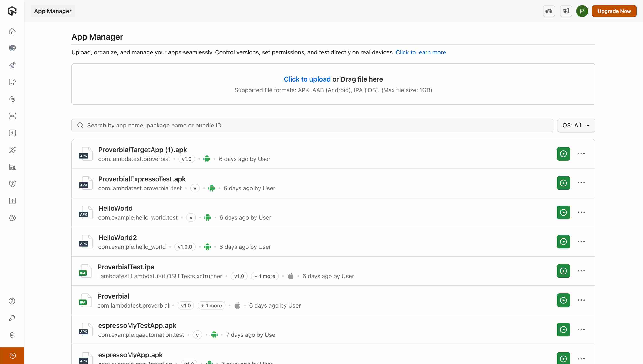
Task: Open more options menu for Proverbial
Action: [x=581, y=300]
